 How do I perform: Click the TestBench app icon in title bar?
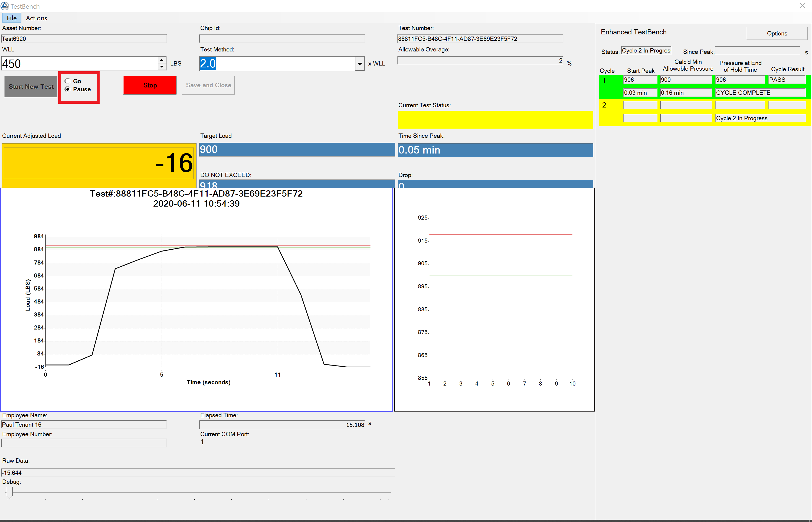click(5, 6)
